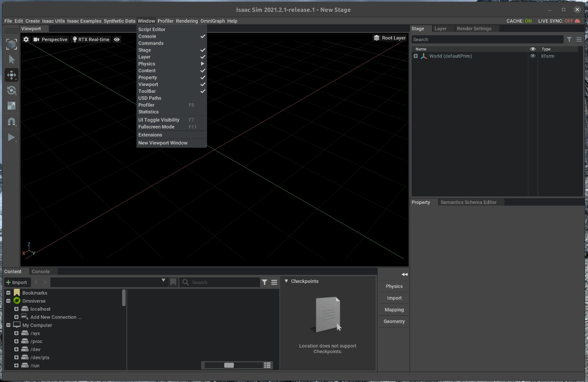Open the Semantics Schema Editor tab
This screenshot has width=588, height=382.
[x=469, y=202]
